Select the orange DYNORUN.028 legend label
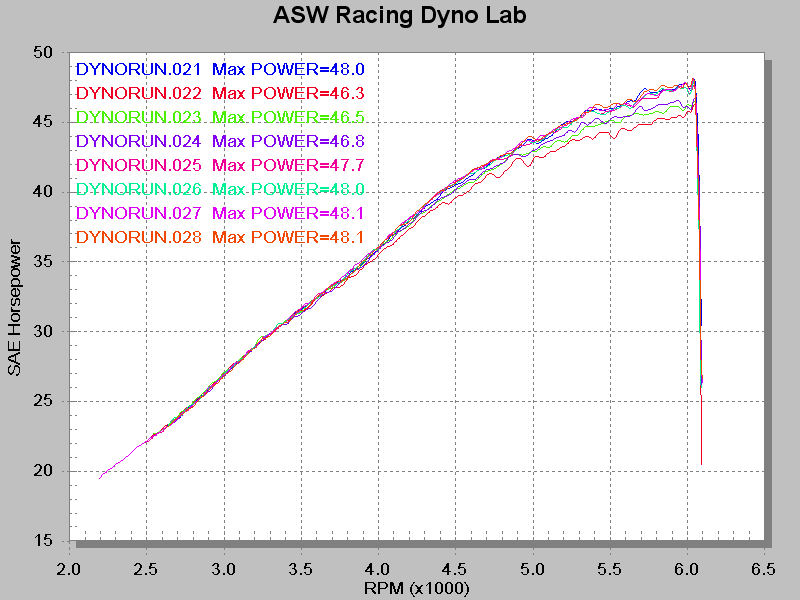800x600 pixels. tap(138, 237)
